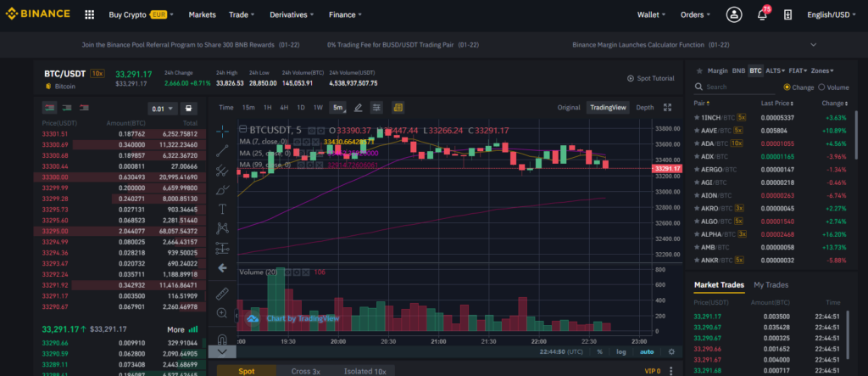Image resolution: width=868 pixels, height=376 pixels.
Task: Click the back arrow in chart toolbar
Action: pos(222,268)
